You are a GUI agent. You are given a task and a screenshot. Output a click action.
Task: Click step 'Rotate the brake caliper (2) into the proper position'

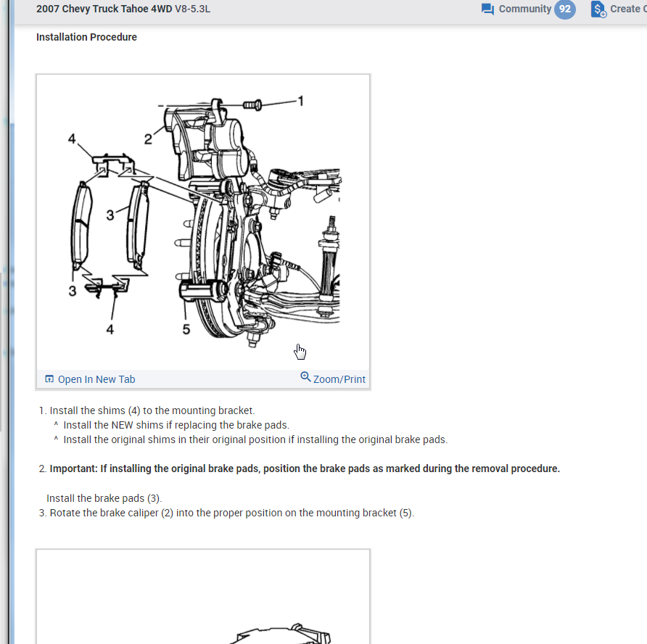[x=232, y=513]
